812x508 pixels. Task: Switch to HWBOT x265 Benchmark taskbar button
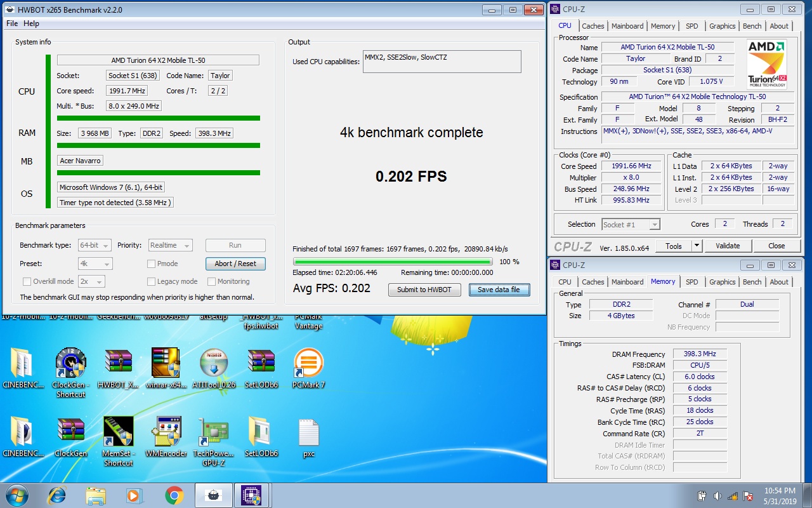pyautogui.click(x=213, y=495)
